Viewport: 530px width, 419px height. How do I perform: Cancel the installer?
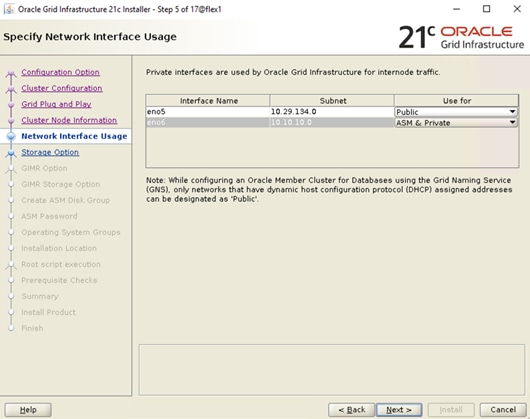click(x=503, y=410)
